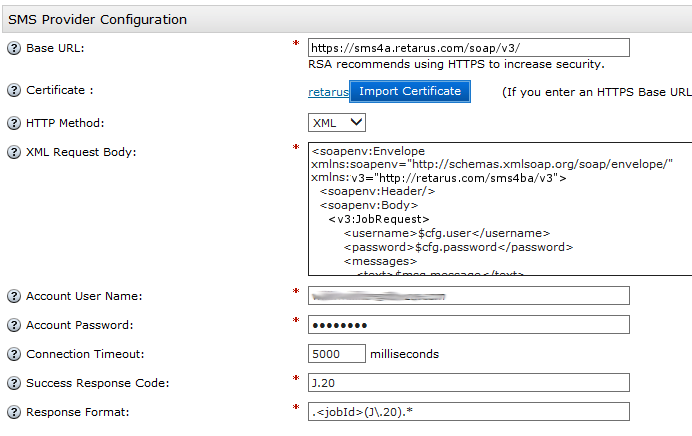This screenshot has width=692, height=436.
Task: Open the retarus certificate link
Action: click(x=327, y=92)
